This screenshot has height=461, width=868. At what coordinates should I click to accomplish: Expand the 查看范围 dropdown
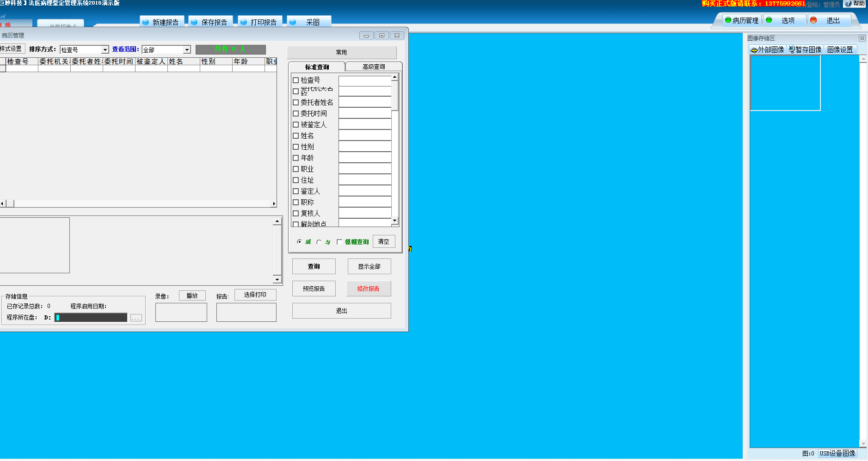point(187,50)
